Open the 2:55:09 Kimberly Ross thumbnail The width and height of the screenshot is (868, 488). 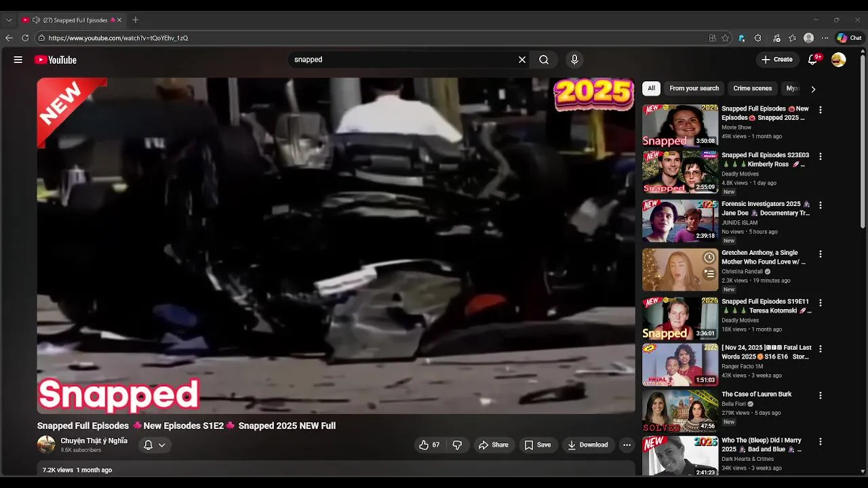pos(680,172)
